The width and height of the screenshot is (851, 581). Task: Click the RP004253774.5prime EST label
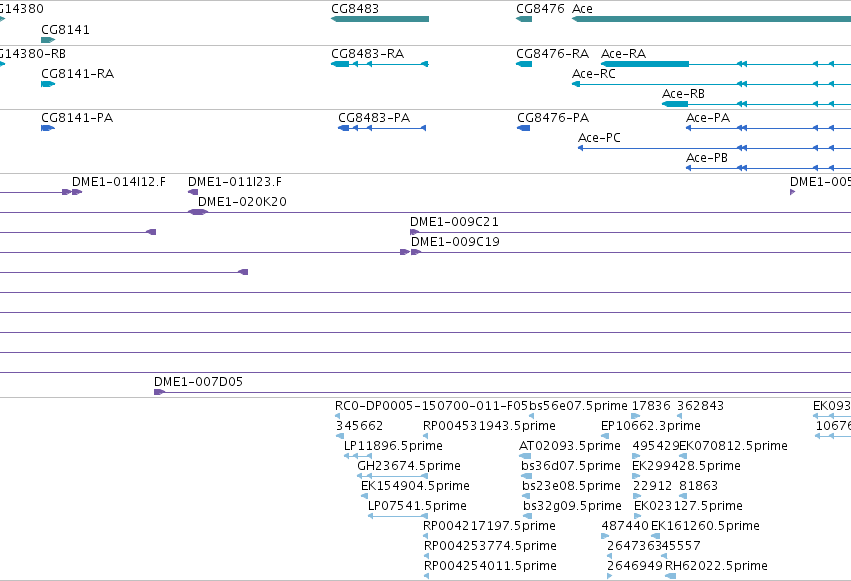click(x=490, y=546)
